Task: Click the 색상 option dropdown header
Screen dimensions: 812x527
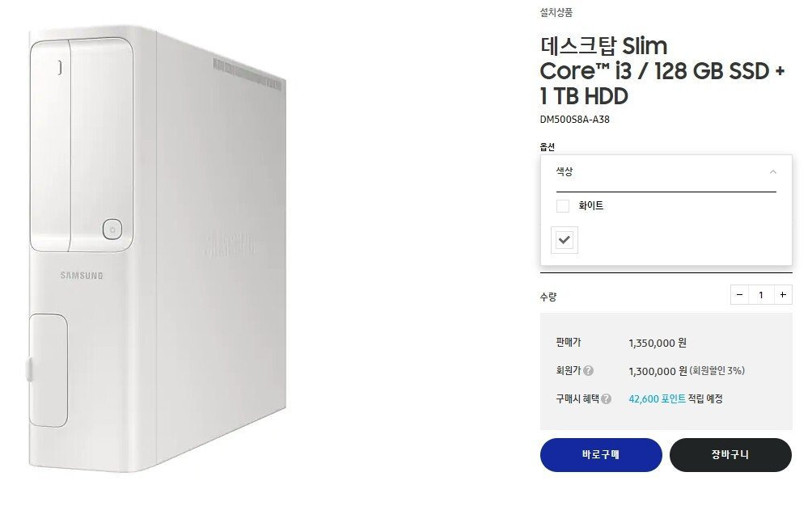Action: pyautogui.click(x=666, y=173)
